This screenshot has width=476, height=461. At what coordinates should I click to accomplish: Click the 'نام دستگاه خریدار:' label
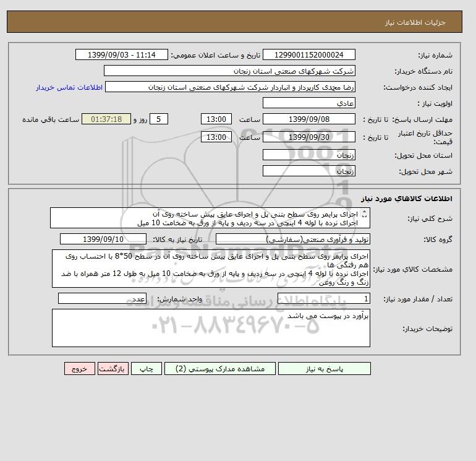click(x=423, y=71)
